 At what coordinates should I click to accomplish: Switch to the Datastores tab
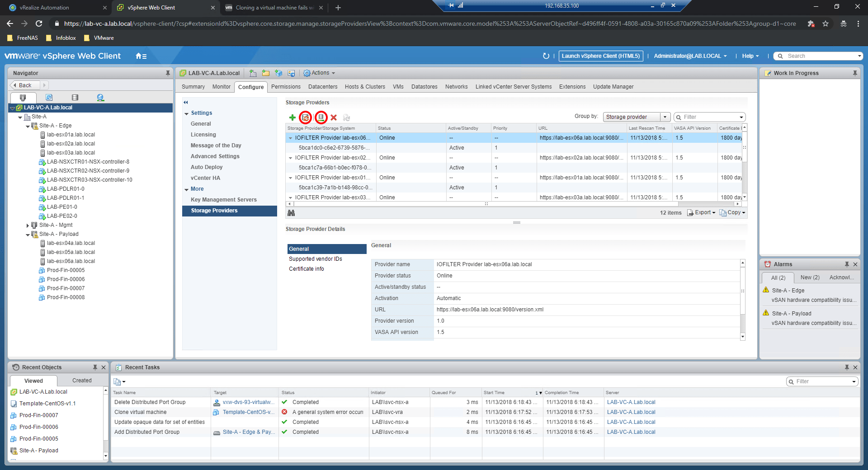click(x=424, y=87)
